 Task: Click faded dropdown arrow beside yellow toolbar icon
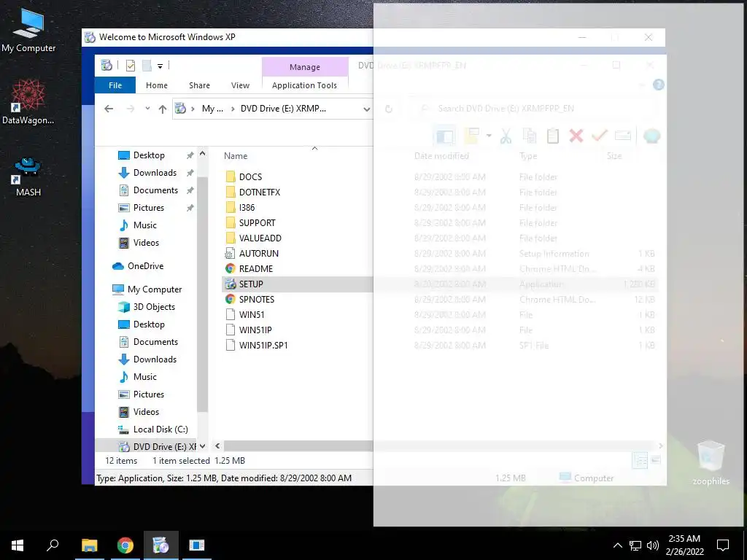pos(489,136)
